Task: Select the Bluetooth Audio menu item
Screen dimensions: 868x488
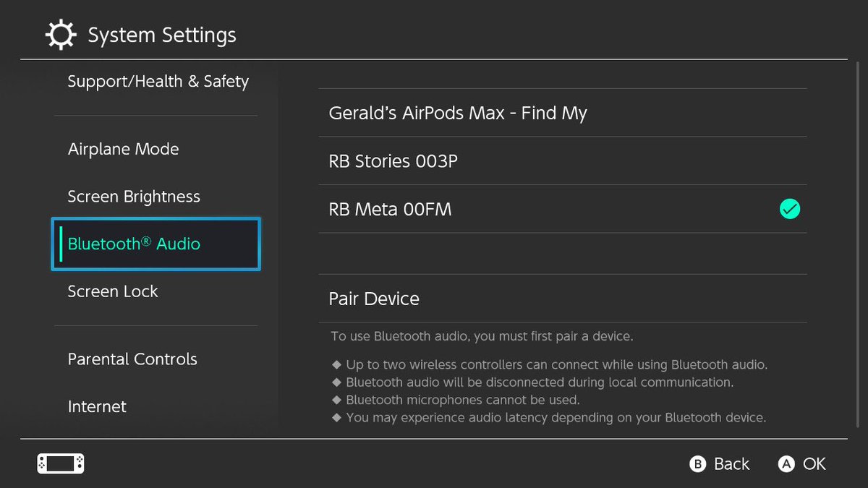Action: tap(156, 244)
